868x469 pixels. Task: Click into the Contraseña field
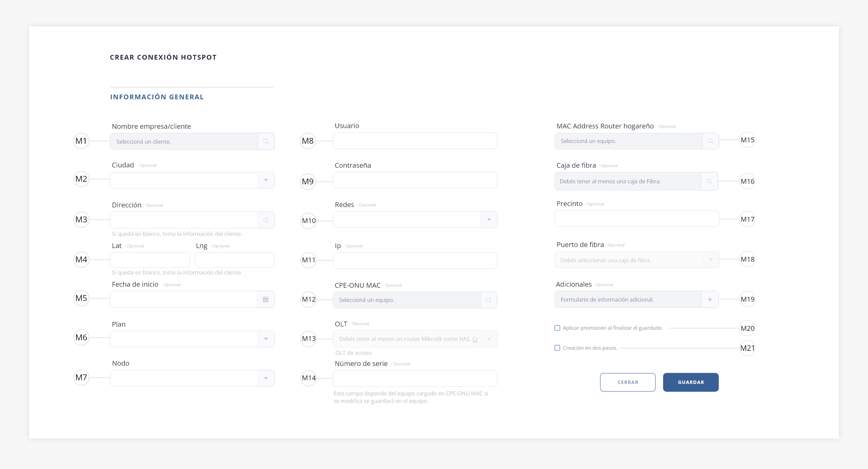[x=415, y=180]
